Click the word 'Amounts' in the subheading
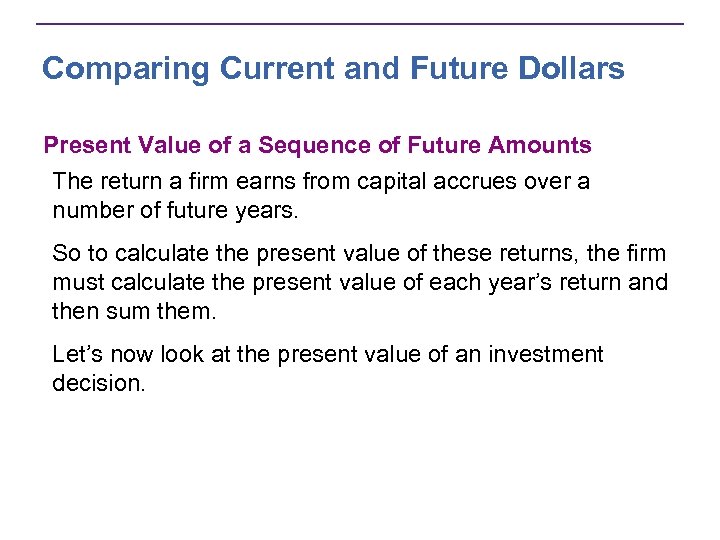Screen dimensions: 720x540 click(540, 146)
